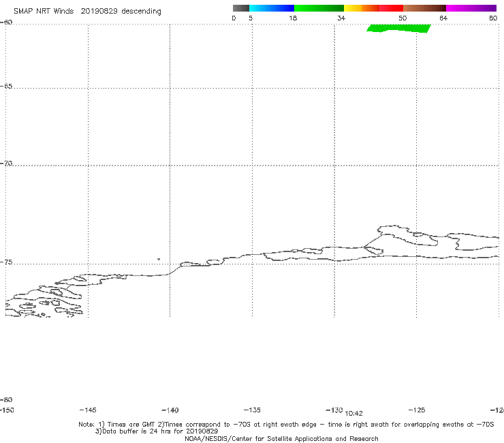This screenshot has width=504, height=443.
Task: Click the date "20190829" in the title
Action: tap(99, 11)
